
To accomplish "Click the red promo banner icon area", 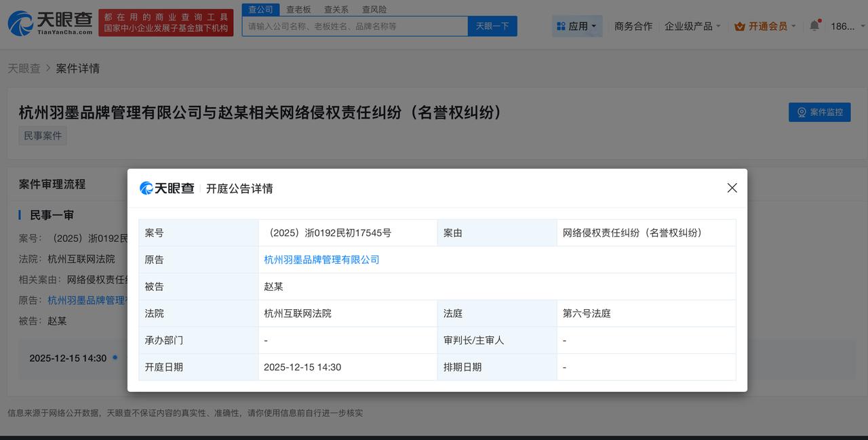I will (x=165, y=21).
